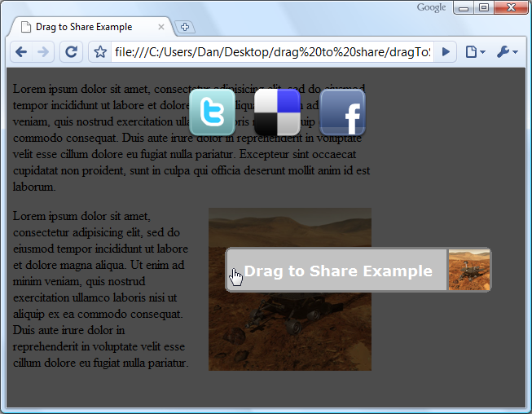
Task: Maximize the browser window
Action: [484, 8]
